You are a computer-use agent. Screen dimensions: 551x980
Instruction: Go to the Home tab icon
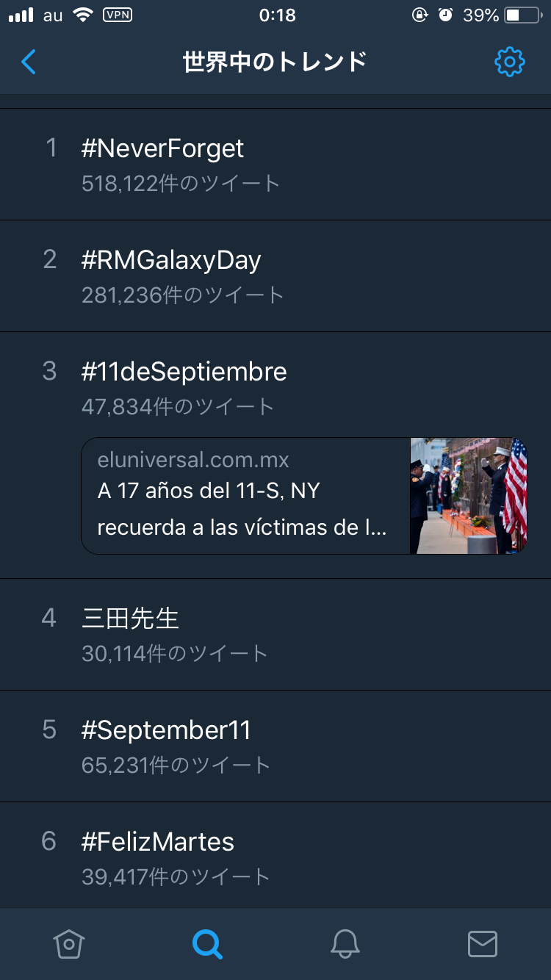coord(69,943)
